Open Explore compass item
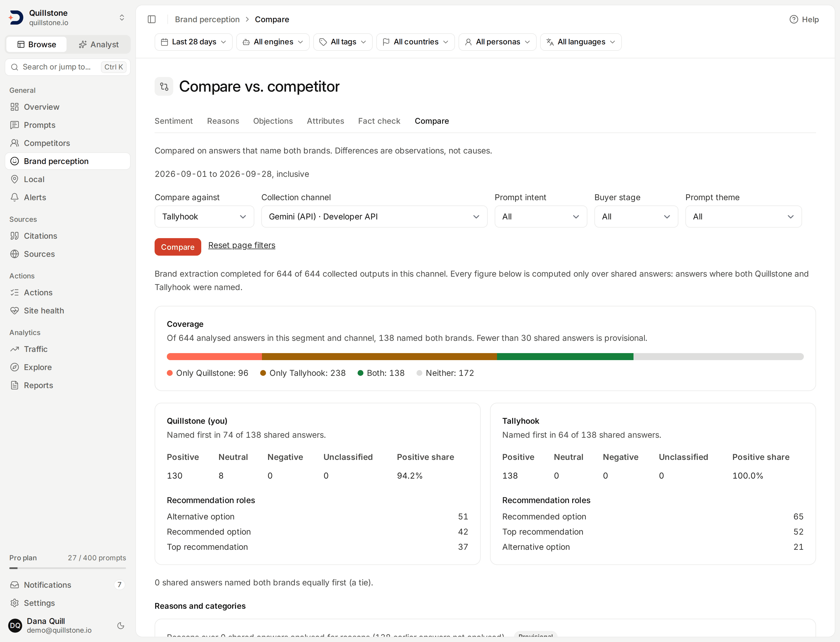Viewport: 840px width, 642px height. coord(68,367)
